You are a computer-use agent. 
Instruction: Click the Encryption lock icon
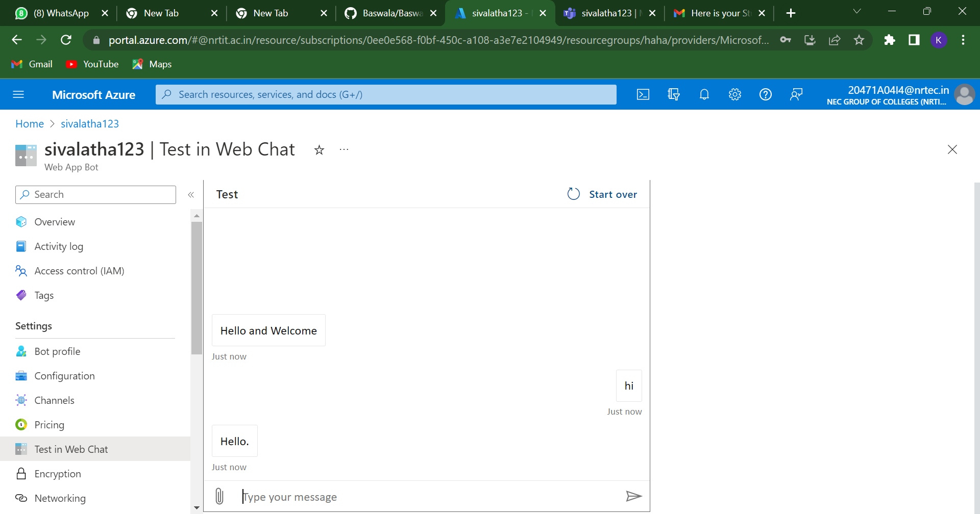[x=21, y=474]
